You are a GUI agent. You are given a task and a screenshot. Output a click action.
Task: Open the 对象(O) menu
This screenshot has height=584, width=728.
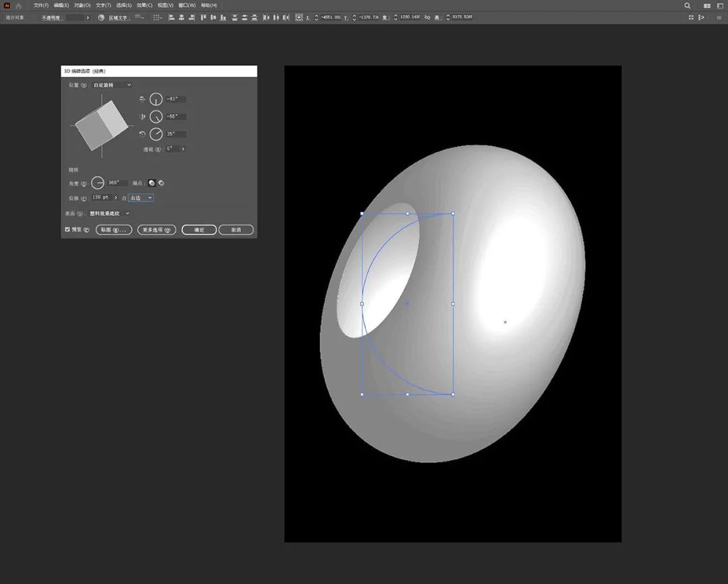[x=82, y=5]
